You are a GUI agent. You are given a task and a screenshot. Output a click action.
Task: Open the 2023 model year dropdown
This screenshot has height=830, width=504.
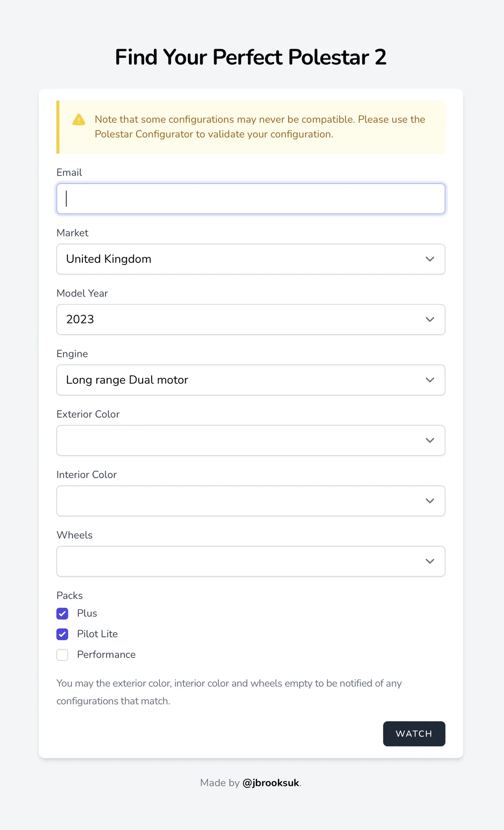pyautogui.click(x=251, y=319)
